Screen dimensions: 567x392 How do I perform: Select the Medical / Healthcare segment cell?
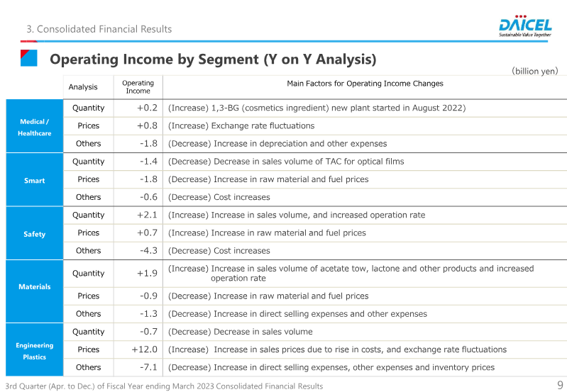coord(35,127)
